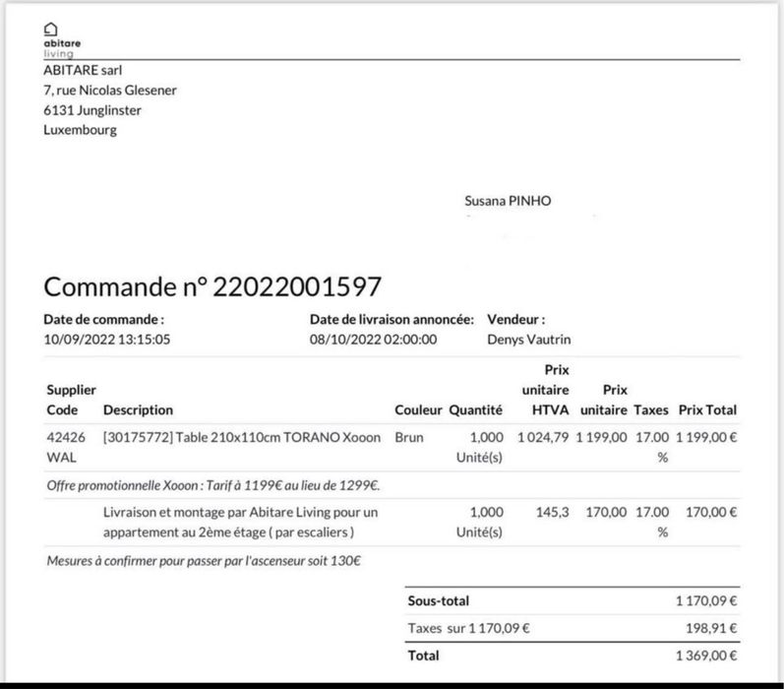Click the 'Prix Total' column header

pos(707,409)
